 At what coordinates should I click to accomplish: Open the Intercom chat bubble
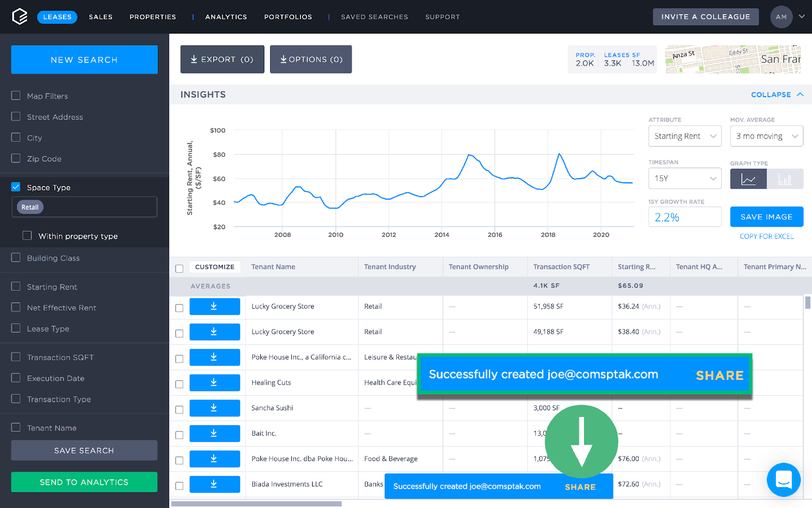783,480
